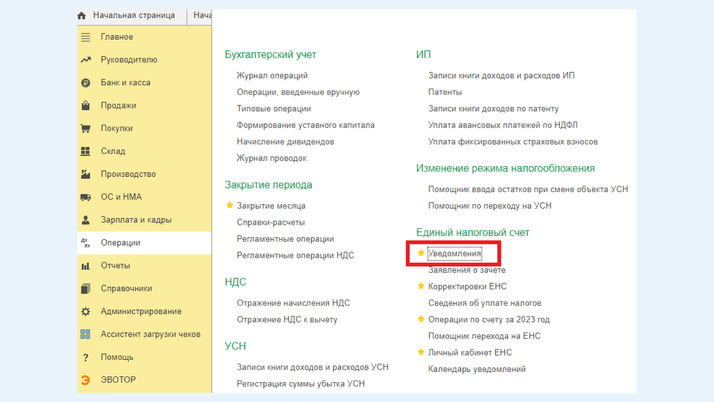Open the Главное section
The image size is (714, 402).
117,37
